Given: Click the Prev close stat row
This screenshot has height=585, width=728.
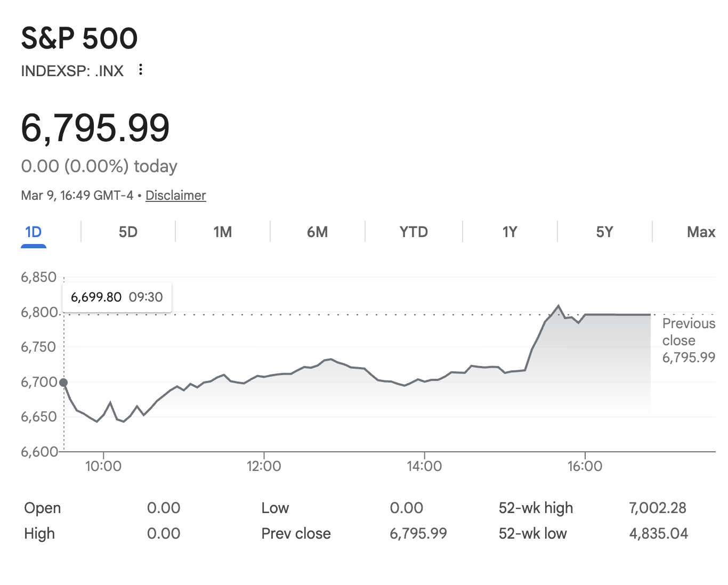Looking at the screenshot, I should (296, 533).
